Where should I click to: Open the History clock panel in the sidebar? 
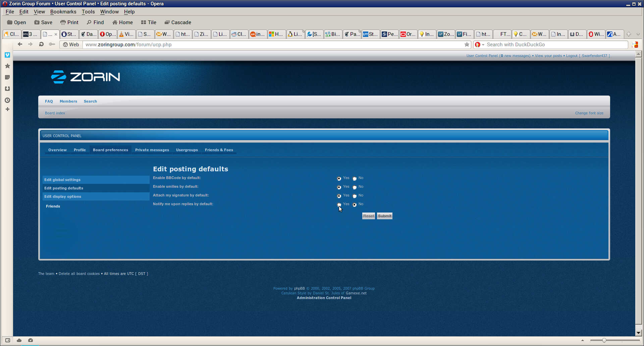click(x=7, y=100)
